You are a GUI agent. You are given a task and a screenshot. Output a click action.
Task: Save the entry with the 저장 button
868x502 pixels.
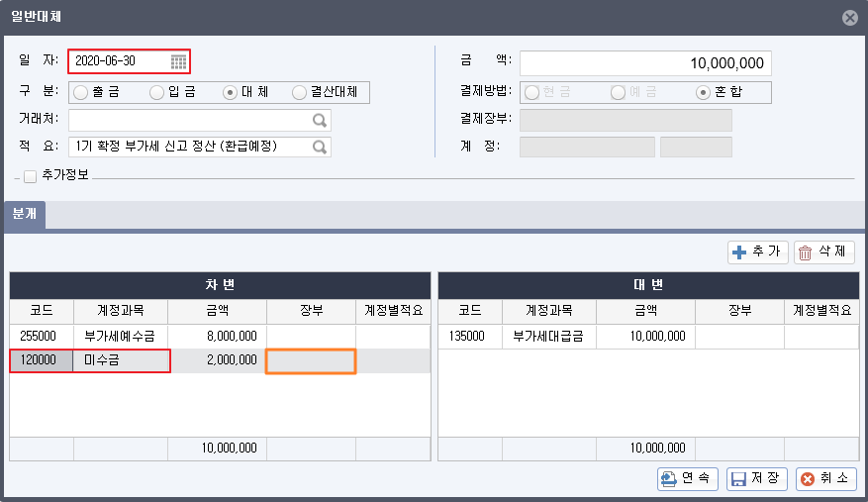pyautogui.click(x=757, y=478)
